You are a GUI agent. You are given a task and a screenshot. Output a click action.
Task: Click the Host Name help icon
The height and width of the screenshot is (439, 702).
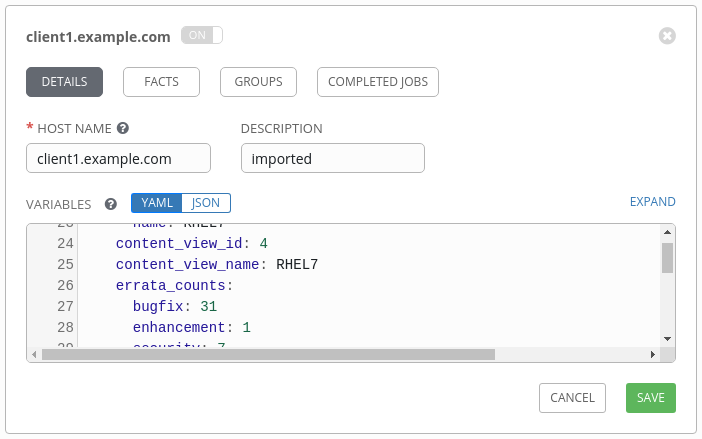[x=123, y=128]
